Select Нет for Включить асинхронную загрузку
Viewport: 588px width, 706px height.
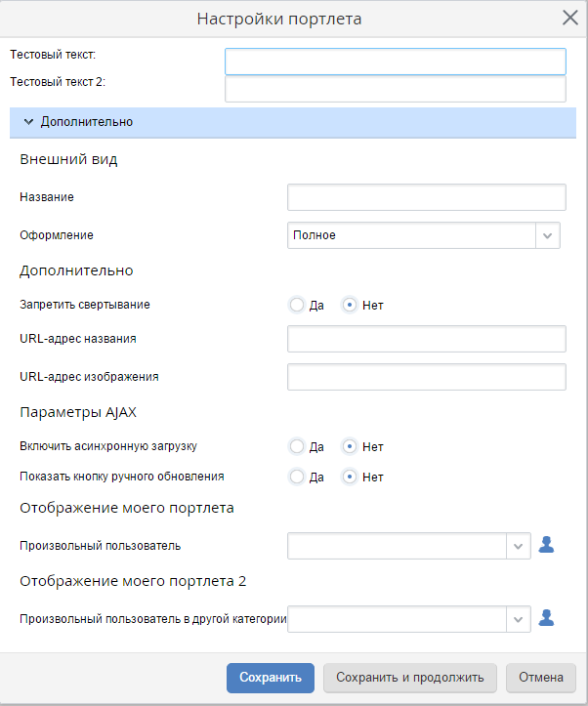tap(350, 446)
